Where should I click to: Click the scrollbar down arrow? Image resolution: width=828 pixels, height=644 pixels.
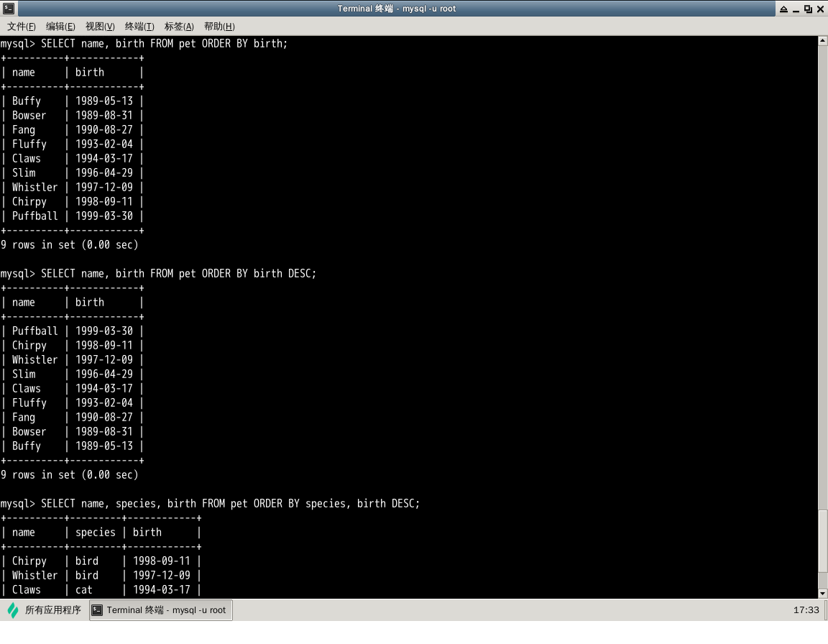coord(823,593)
